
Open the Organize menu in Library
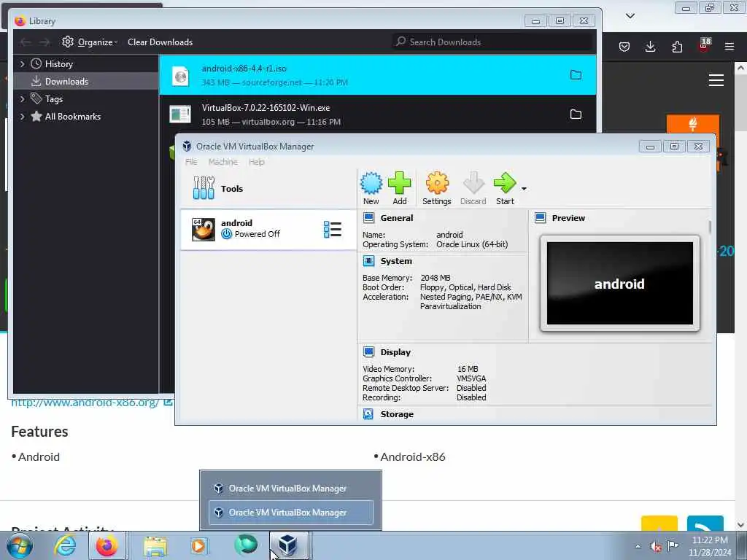click(90, 42)
